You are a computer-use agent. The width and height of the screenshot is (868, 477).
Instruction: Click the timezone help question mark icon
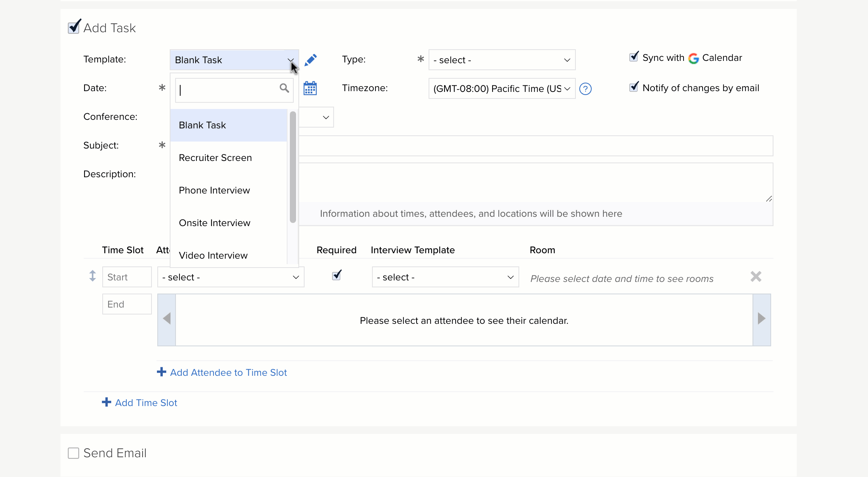click(585, 89)
